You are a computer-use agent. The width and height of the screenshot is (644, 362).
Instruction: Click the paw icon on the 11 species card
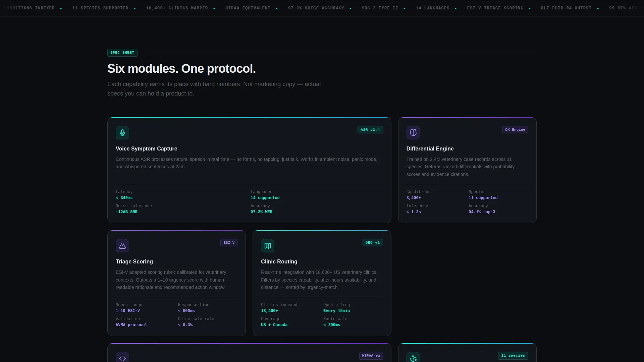point(413,357)
